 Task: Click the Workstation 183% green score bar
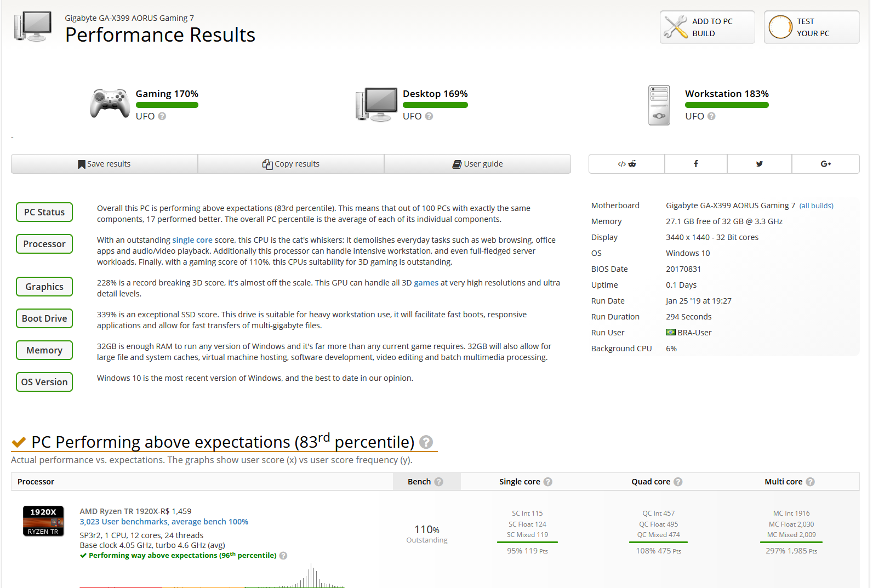click(727, 105)
